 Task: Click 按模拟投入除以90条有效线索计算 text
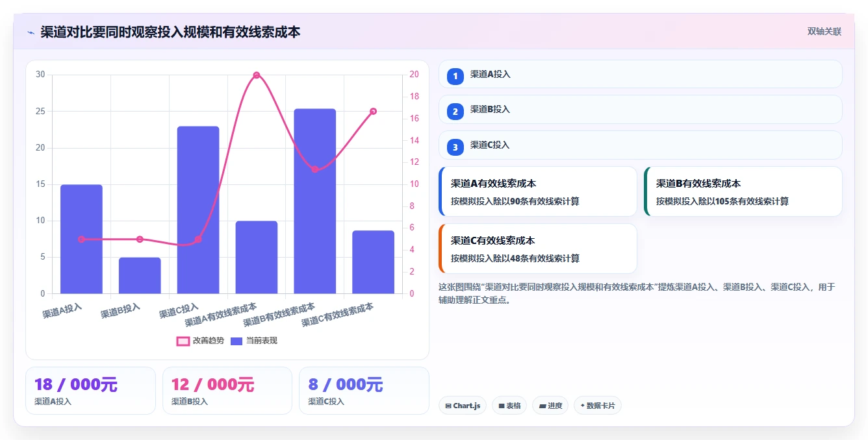point(515,202)
